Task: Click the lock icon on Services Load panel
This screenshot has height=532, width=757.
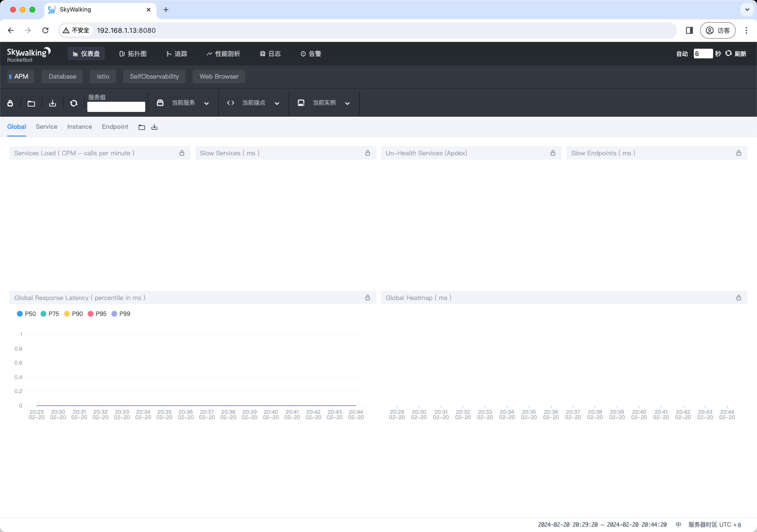Action: [182, 153]
